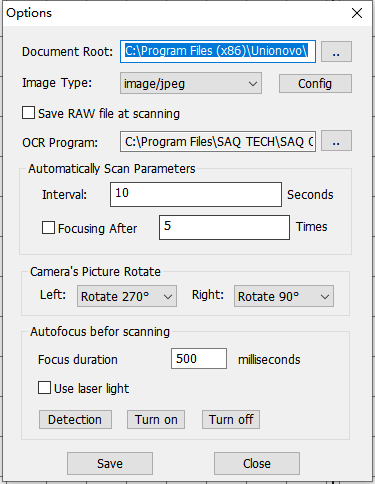Click the Document Root path field
The image size is (375, 484).
click(x=218, y=51)
